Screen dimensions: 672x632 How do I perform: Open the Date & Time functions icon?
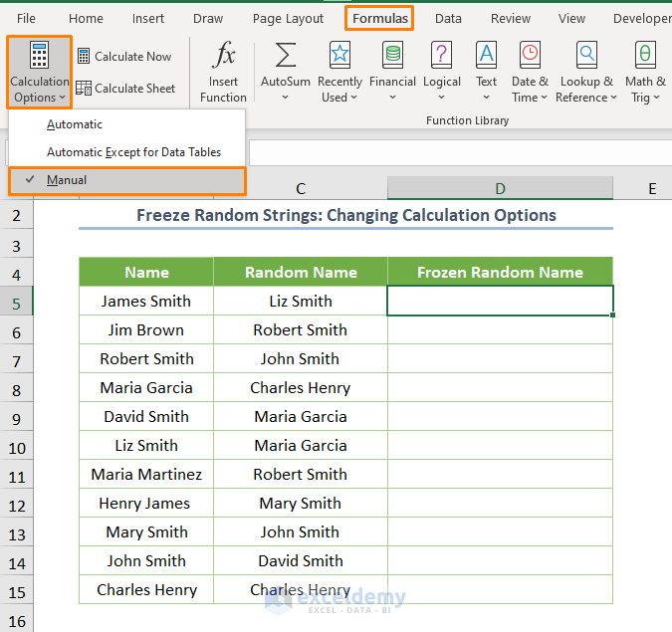click(x=530, y=55)
